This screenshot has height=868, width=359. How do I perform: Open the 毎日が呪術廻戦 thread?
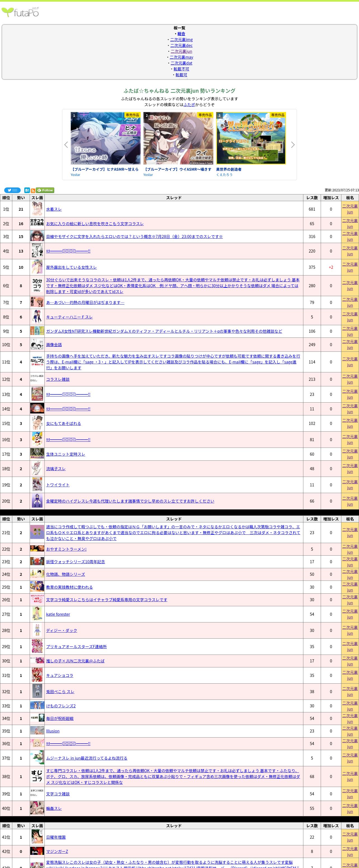tap(60, 718)
